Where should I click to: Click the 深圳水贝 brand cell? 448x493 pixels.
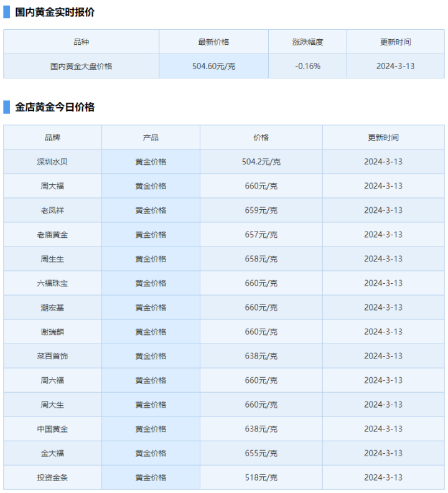click(x=52, y=162)
